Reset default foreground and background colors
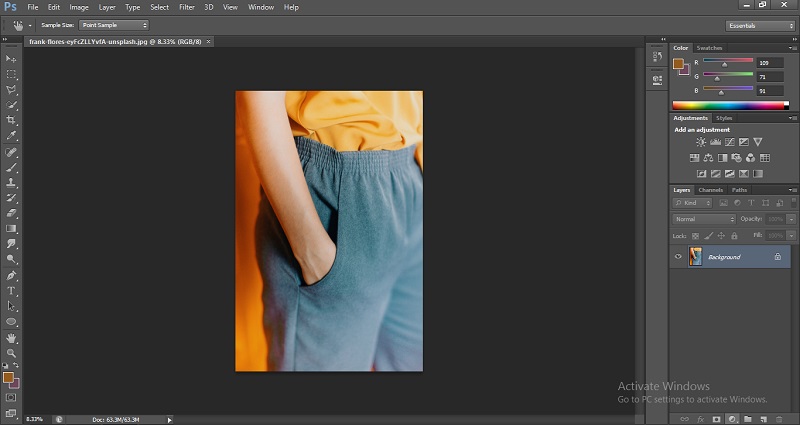The height and width of the screenshot is (425, 800). (5, 365)
